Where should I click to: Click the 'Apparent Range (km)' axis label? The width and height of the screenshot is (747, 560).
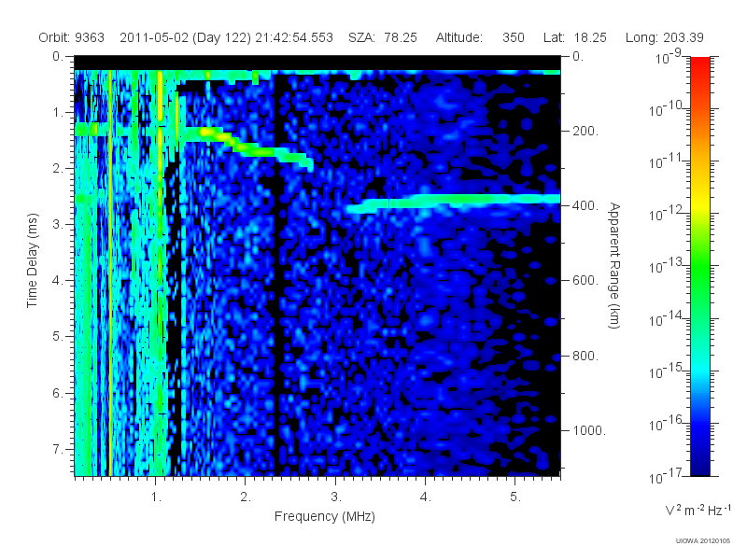[614, 265]
